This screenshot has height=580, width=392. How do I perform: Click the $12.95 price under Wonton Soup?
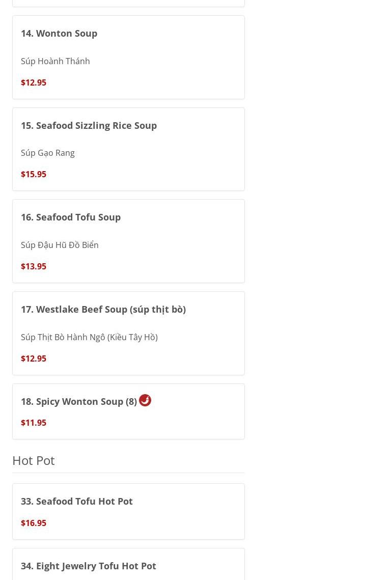pyautogui.click(x=34, y=82)
